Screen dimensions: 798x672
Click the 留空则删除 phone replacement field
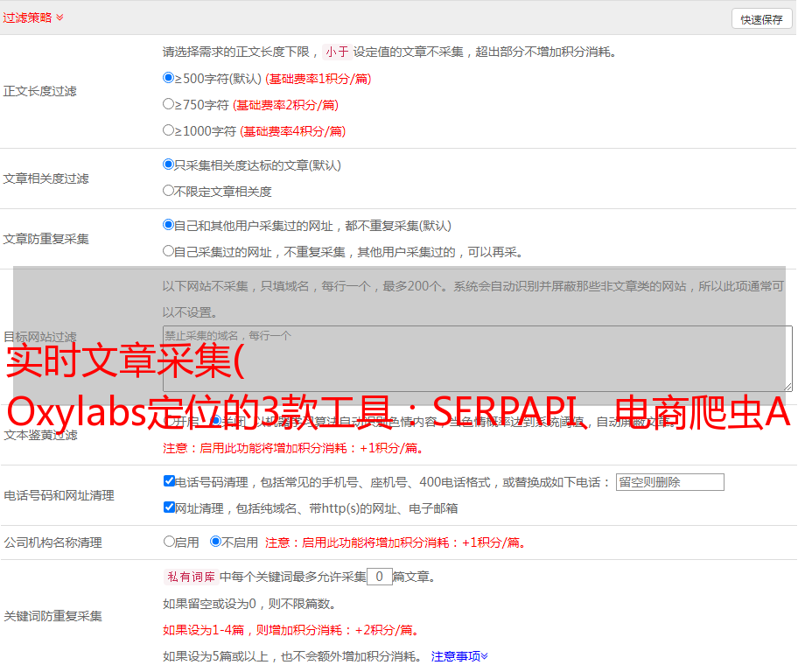669,482
